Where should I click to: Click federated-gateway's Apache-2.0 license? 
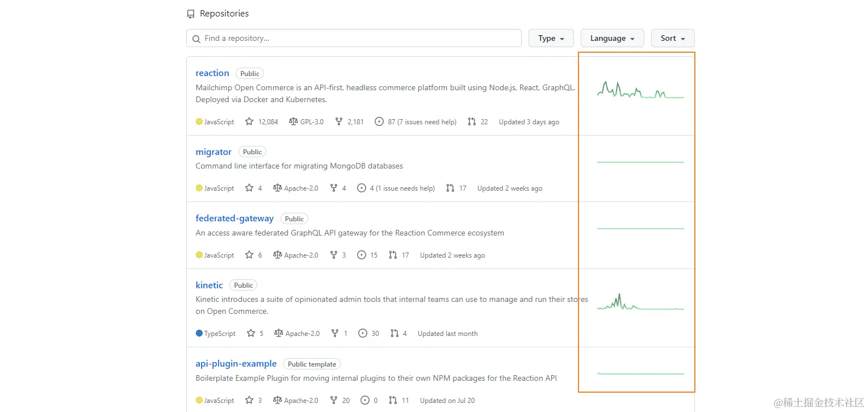295,255
